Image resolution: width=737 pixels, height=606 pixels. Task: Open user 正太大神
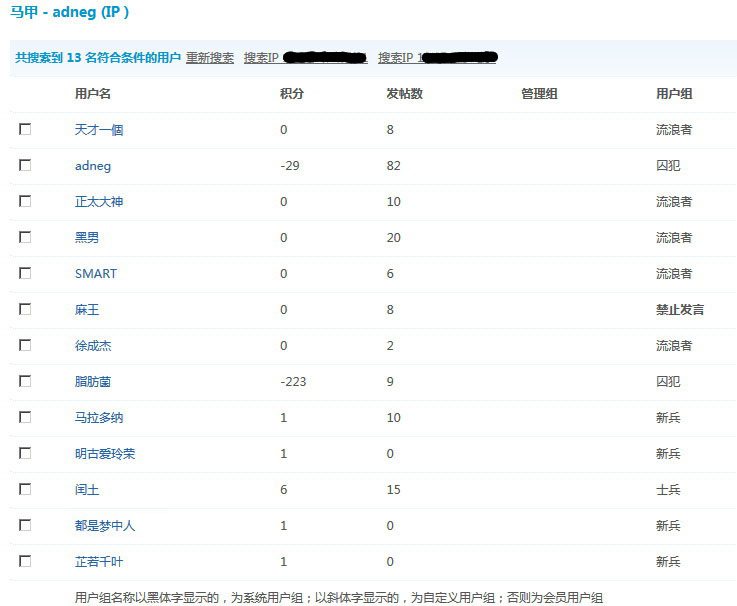(x=99, y=202)
